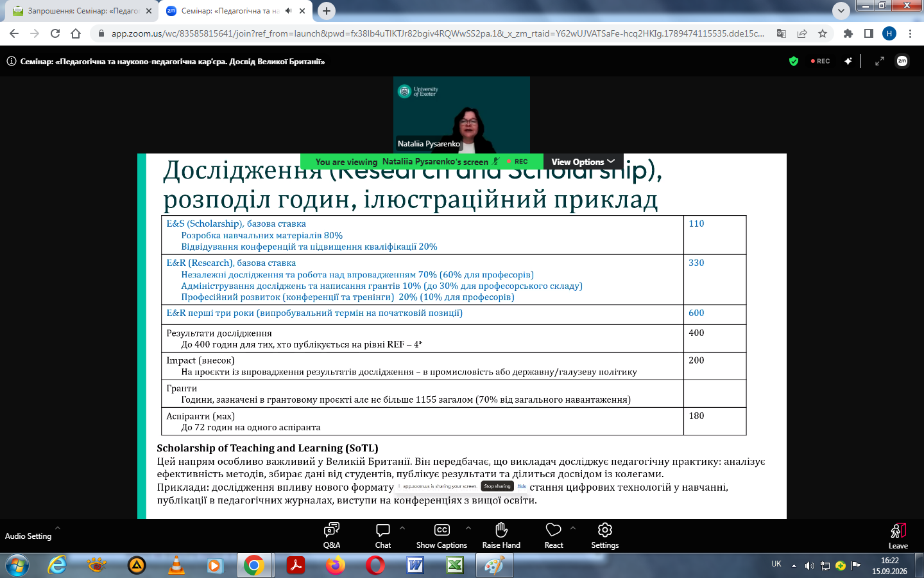Select Nataliia Pysarenko's video thumbnail
Screen dimensions: 924x578
tap(461, 115)
